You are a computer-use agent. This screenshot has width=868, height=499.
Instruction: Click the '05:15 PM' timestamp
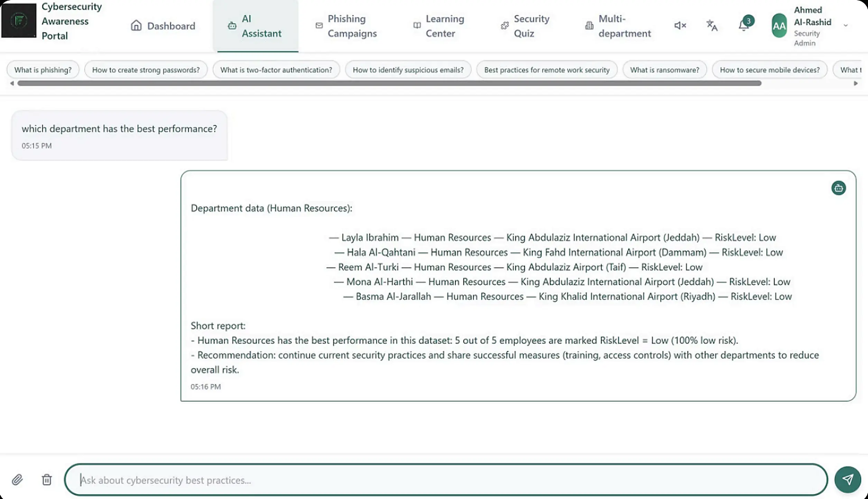click(36, 146)
